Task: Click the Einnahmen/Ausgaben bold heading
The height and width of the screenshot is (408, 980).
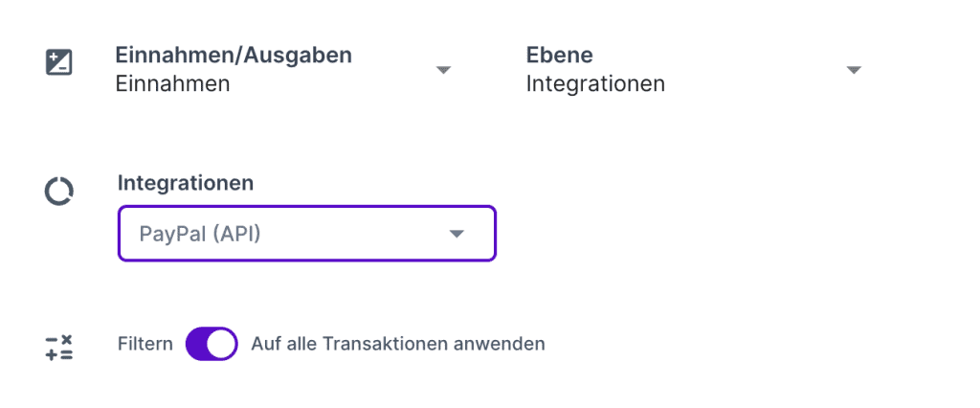Action: click(x=234, y=56)
